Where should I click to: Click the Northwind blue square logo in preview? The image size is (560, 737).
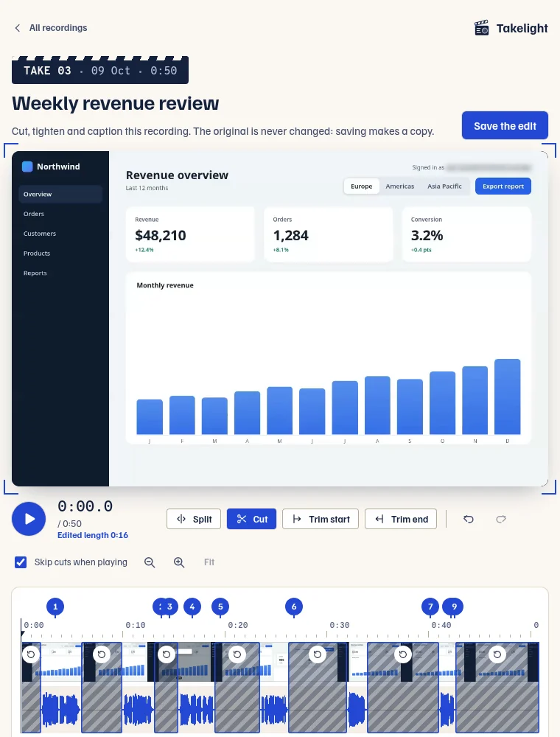coord(27,167)
